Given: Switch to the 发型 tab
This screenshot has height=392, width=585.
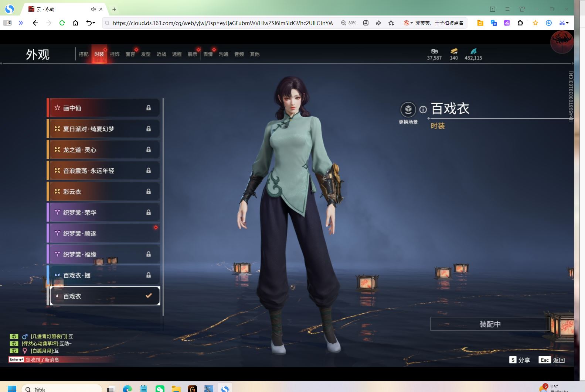Looking at the screenshot, I should point(146,54).
